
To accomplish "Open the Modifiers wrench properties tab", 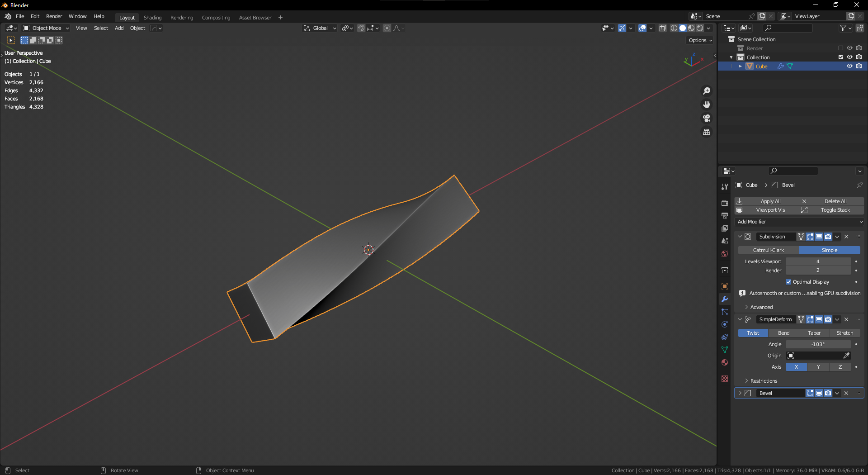I will 725,299.
